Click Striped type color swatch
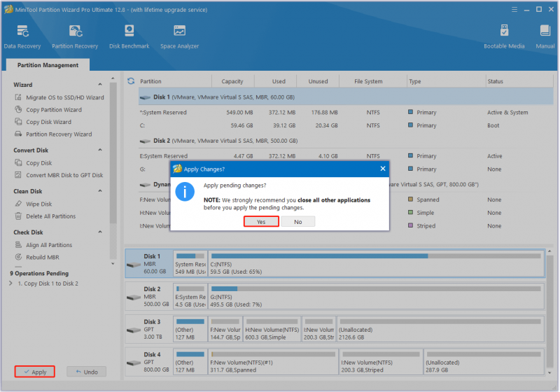The height and width of the screenshot is (392, 560). 410,225
